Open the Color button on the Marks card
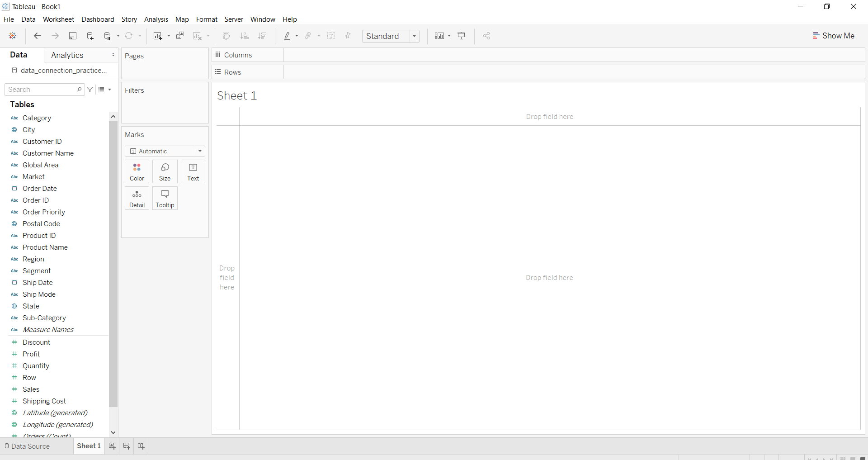 (137, 171)
